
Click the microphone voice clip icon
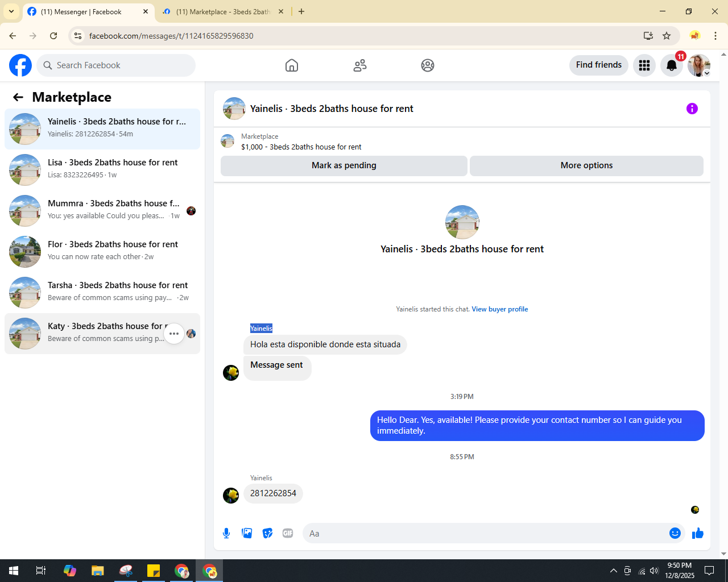226,533
